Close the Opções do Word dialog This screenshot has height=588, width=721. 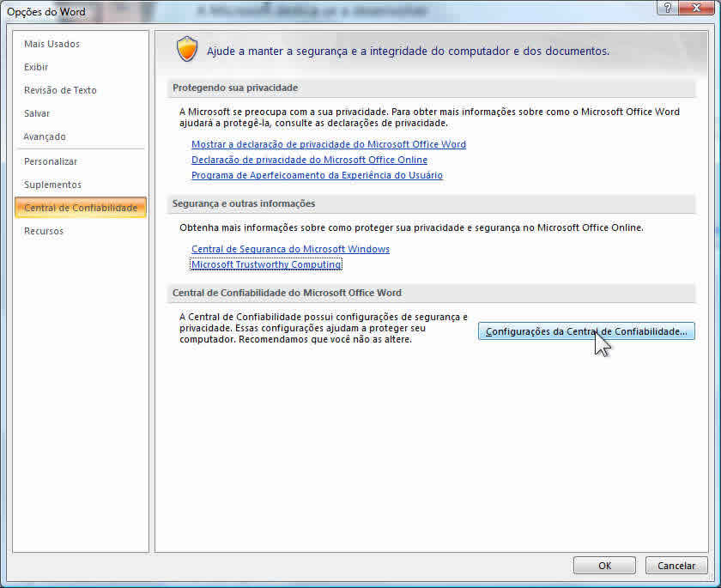(x=696, y=8)
